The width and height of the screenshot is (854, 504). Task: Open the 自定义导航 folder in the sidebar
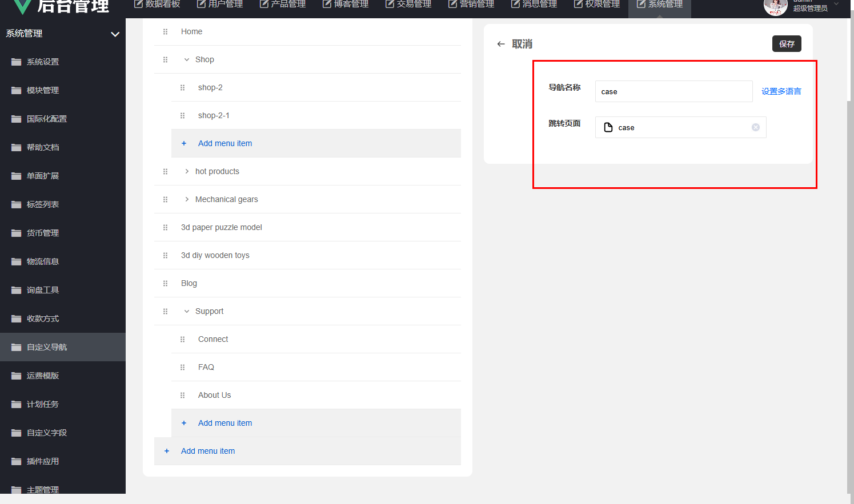click(47, 347)
